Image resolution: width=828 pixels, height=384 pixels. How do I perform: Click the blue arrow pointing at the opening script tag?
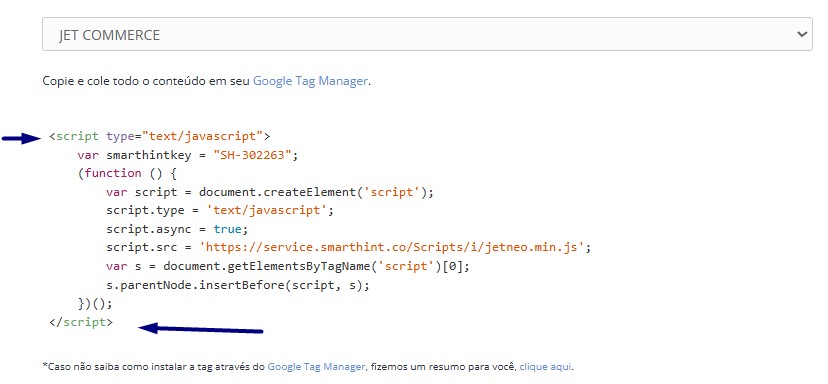21,138
